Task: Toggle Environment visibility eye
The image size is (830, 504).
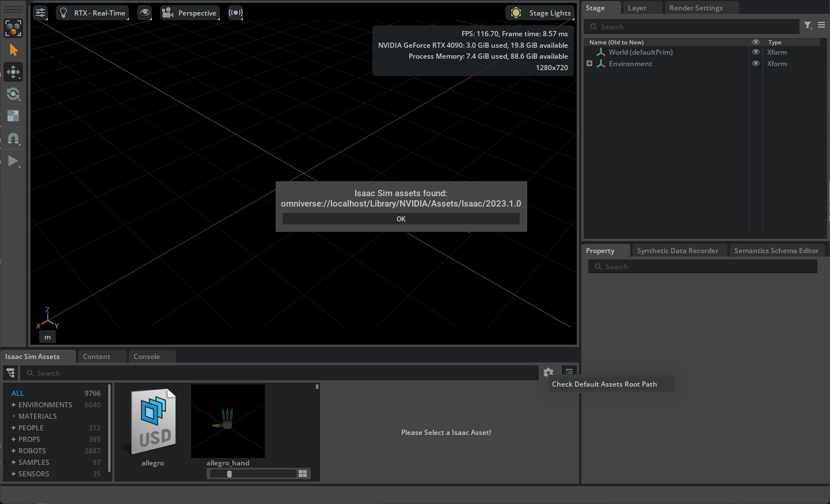Action: [755, 63]
